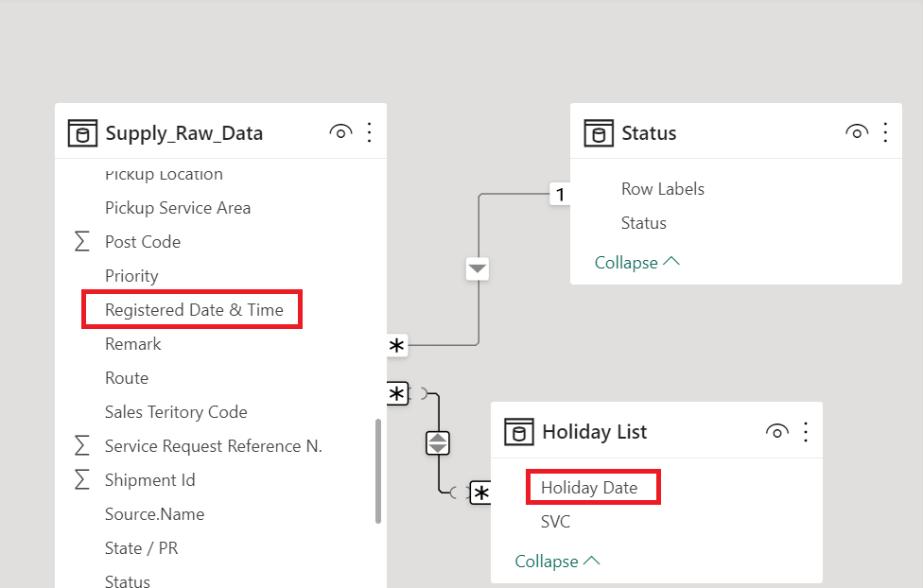The image size is (923, 588).
Task: Click the Holiday List table title
Action: pos(595,432)
